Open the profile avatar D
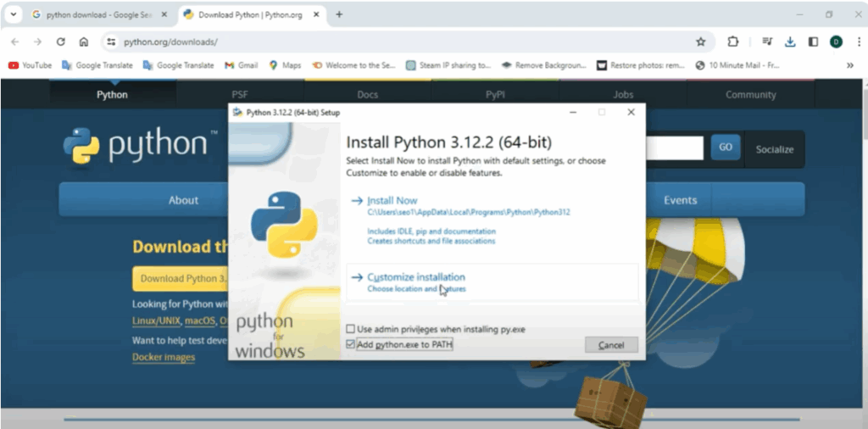Viewport: 868px width, 429px height. tap(836, 42)
